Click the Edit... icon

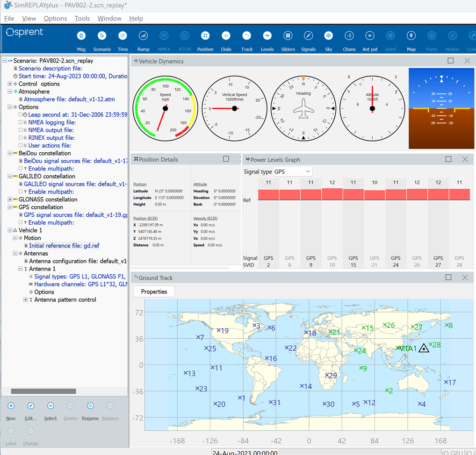(31, 406)
